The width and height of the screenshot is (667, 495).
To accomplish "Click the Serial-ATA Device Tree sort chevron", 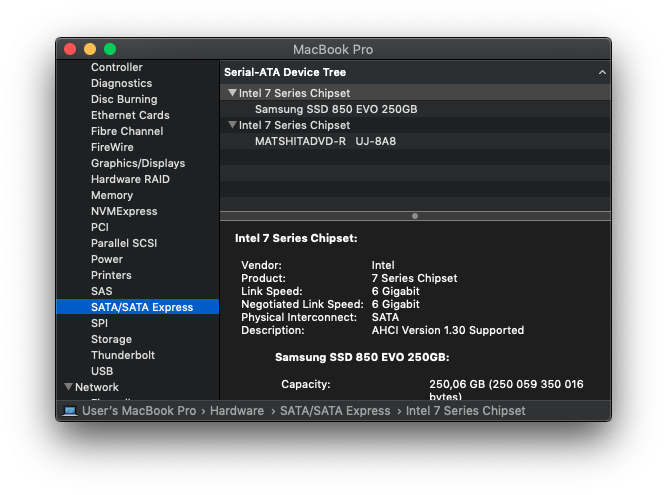I will click(x=602, y=73).
